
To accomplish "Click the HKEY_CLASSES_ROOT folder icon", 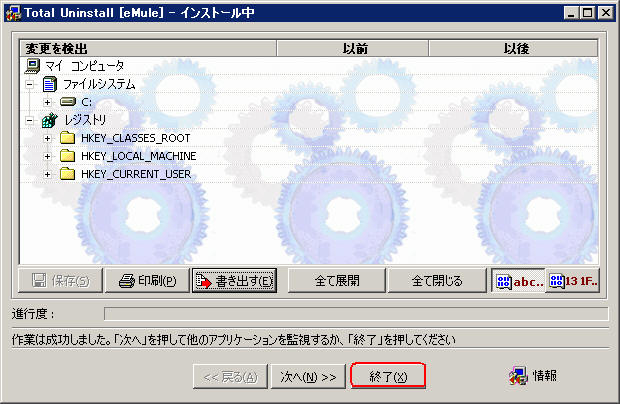I will coord(68,138).
